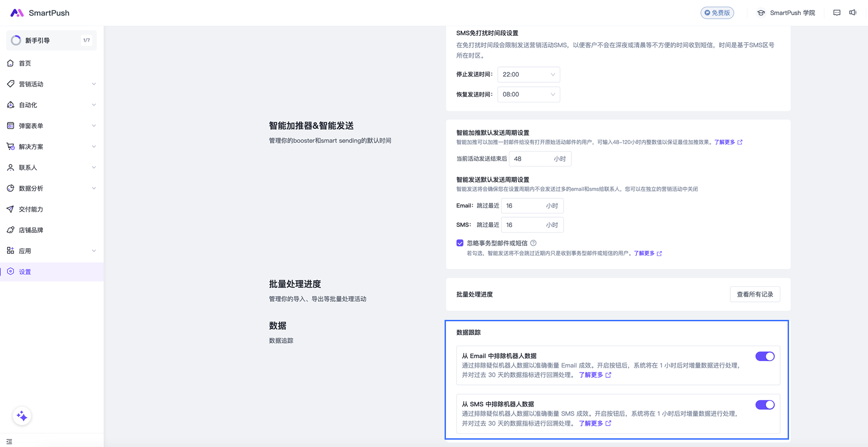The image size is (868, 447).
Task: Toggle off 从 SMS 中排除机器人数据 switch
Action: tap(765, 405)
